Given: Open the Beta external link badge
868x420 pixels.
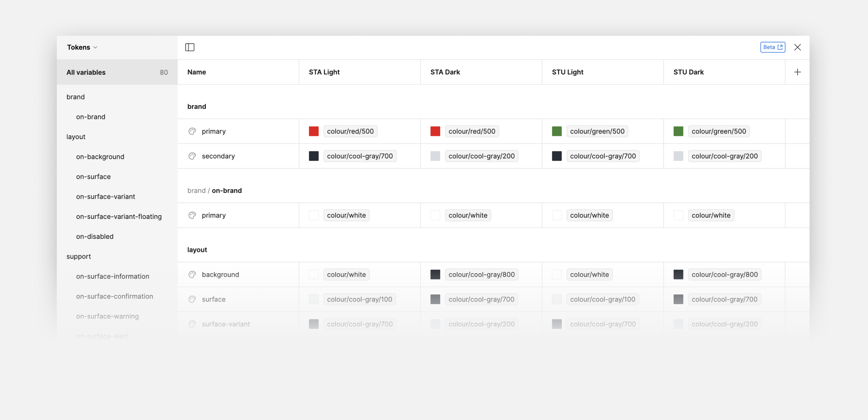Looking at the screenshot, I should (773, 47).
